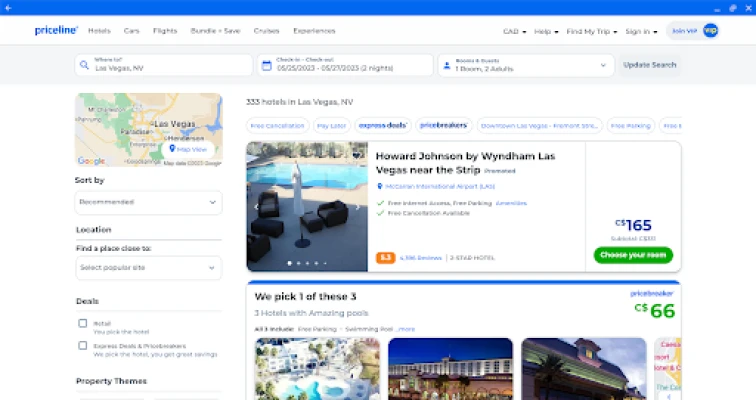Click the VIP badge icon

[710, 31]
